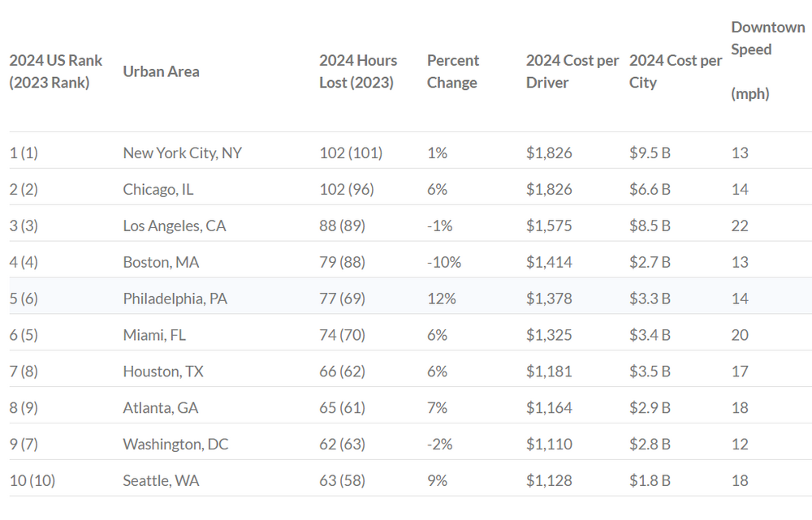This screenshot has height=520, width=812.
Task: Click the 2024 Hours Lost column header
Action: (x=358, y=71)
